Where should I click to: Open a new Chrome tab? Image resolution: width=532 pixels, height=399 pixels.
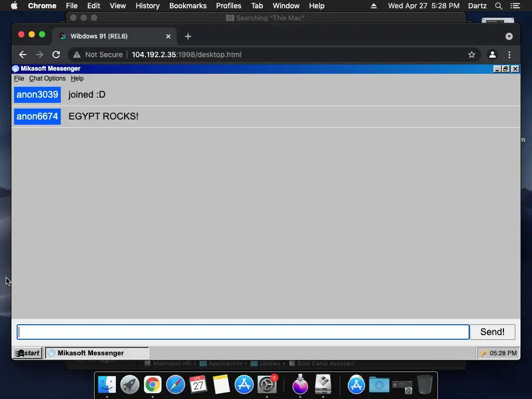coord(188,36)
